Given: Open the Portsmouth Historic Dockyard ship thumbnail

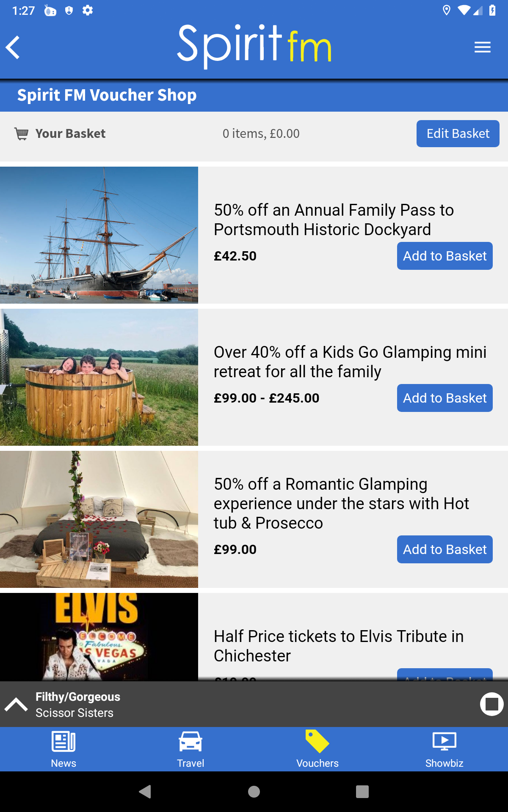Looking at the screenshot, I should click(x=99, y=235).
